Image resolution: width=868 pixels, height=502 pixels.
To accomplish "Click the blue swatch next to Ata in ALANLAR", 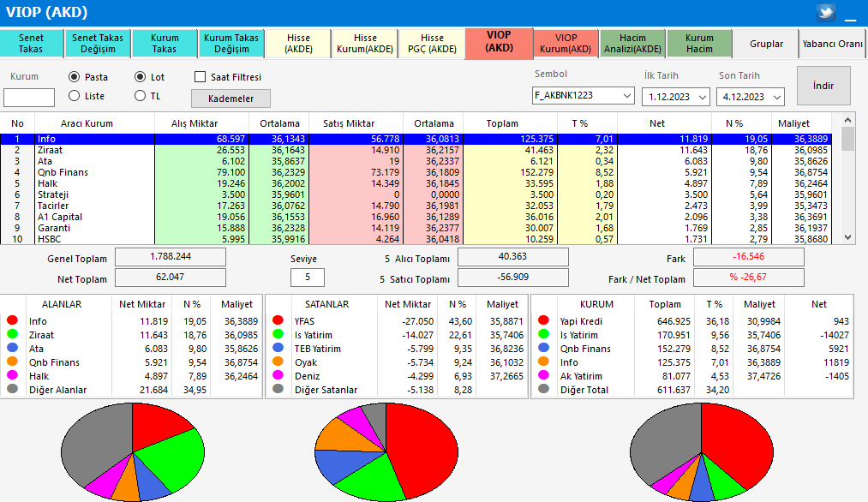I will tap(12, 348).
